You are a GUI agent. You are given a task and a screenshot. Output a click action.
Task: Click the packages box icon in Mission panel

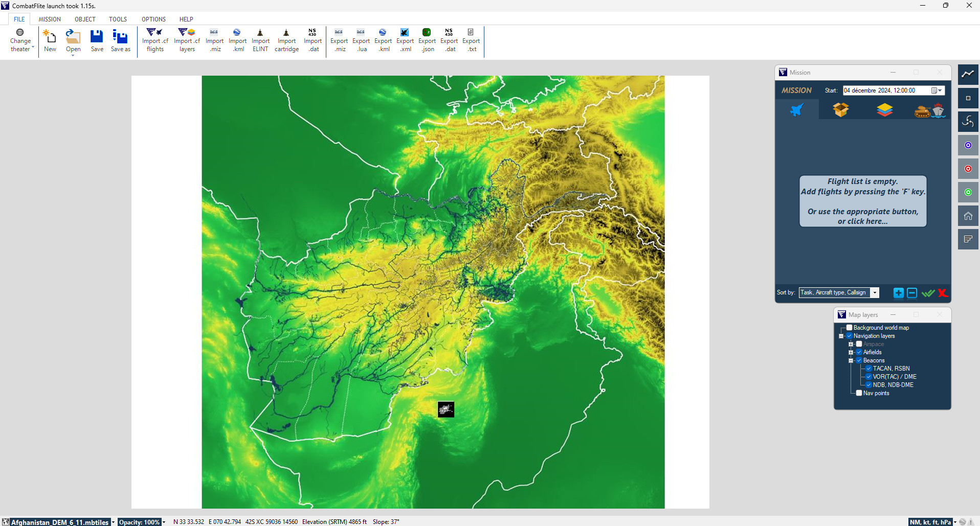coord(841,109)
